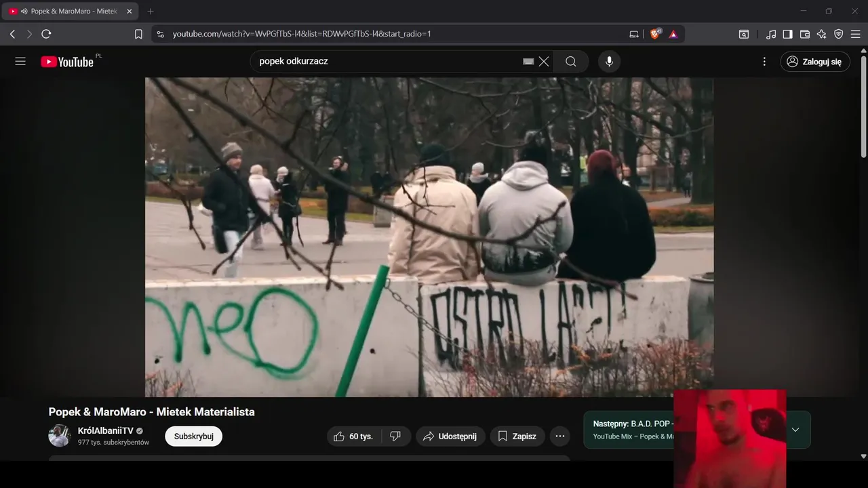Click the title Popek & MaroMaro - Mietek Materialista
Image resolution: width=868 pixels, height=488 pixels.
(x=152, y=411)
